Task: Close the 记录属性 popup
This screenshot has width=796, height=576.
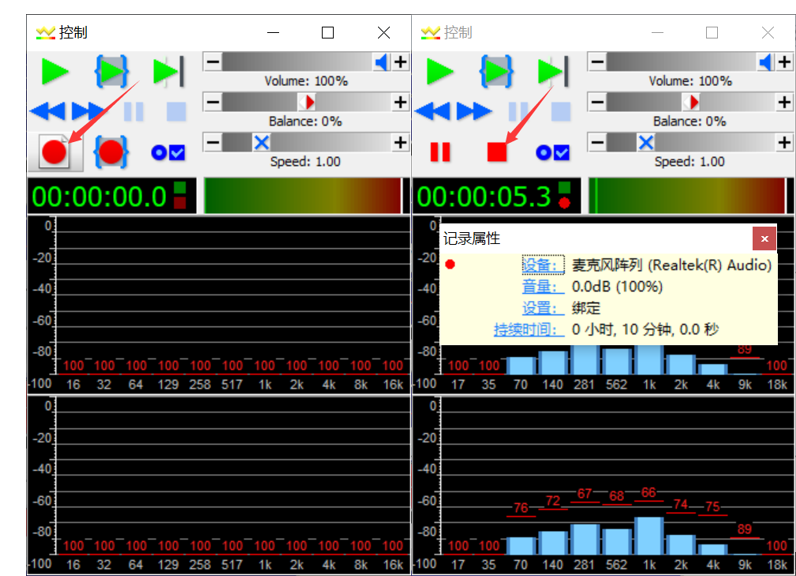Action: (x=764, y=238)
